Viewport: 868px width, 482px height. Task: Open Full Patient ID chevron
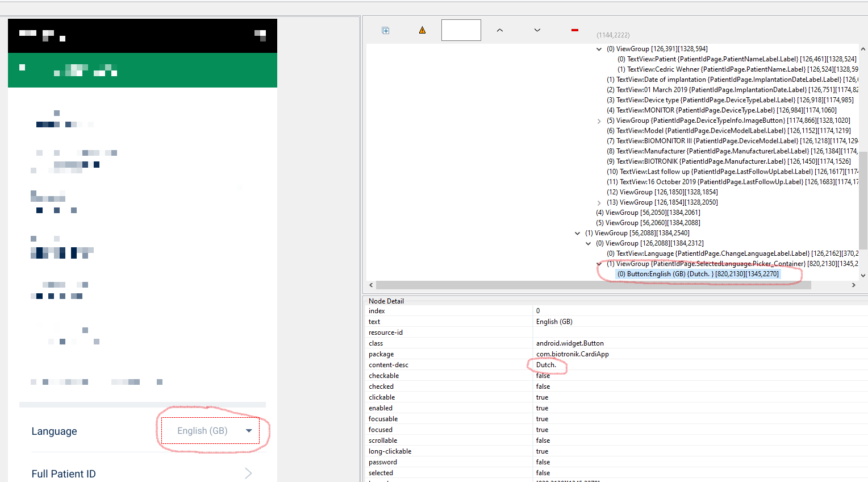(248, 473)
